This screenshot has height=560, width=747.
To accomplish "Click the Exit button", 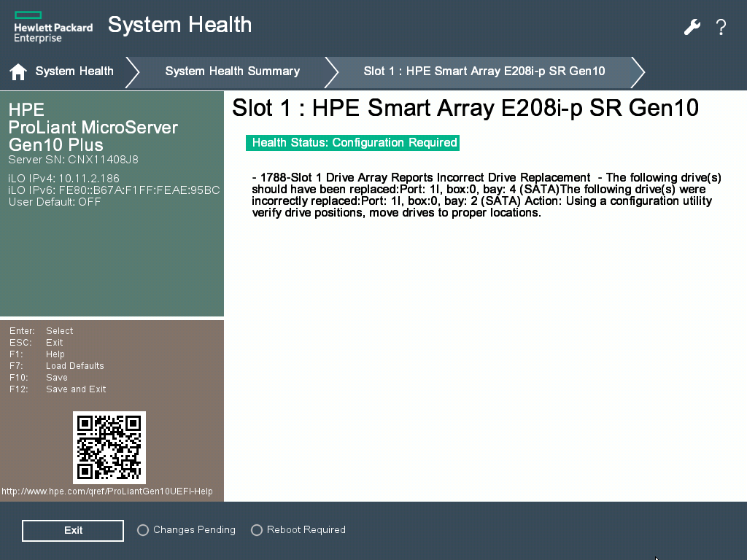I will tap(73, 531).
